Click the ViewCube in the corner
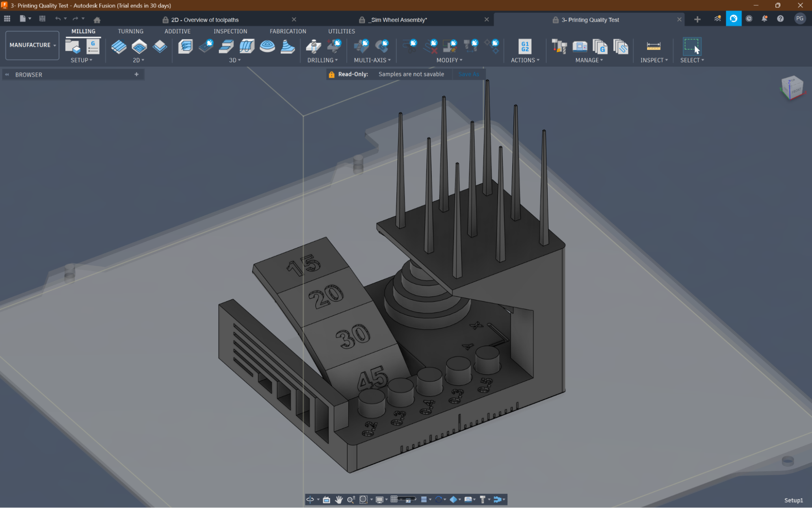812x508 pixels. pyautogui.click(x=792, y=88)
